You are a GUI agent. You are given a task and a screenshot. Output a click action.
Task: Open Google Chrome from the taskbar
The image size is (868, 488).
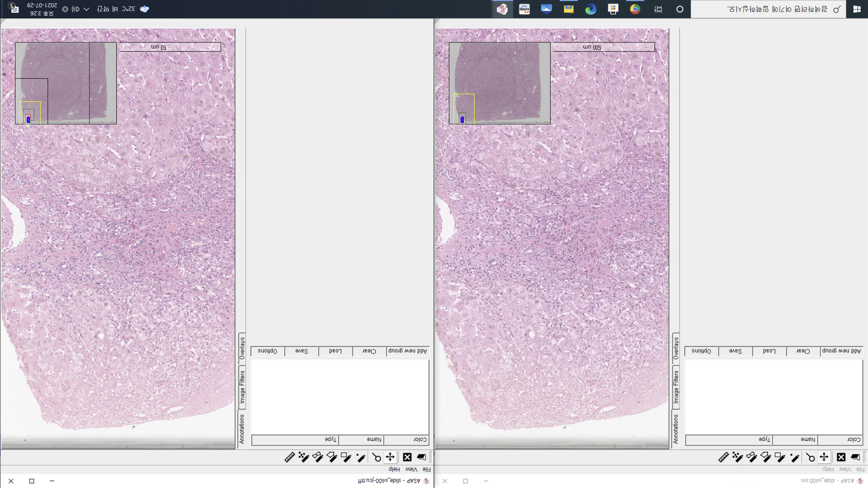click(635, 9)
